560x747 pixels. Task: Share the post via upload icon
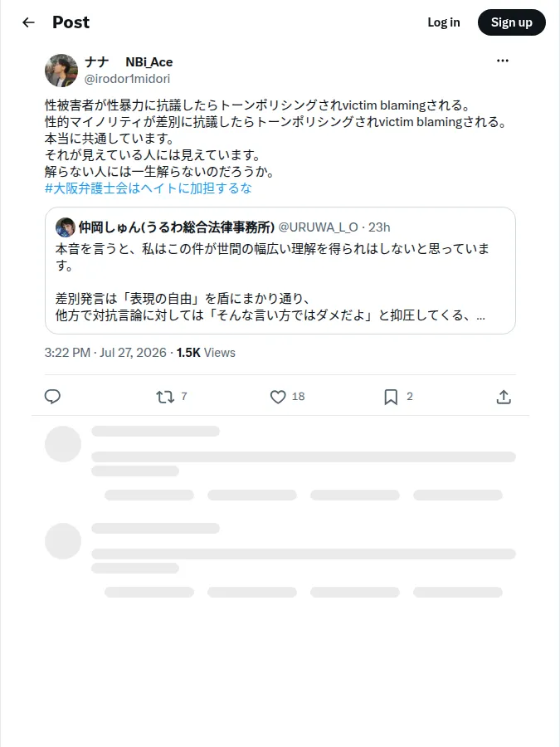click(504, 397)
